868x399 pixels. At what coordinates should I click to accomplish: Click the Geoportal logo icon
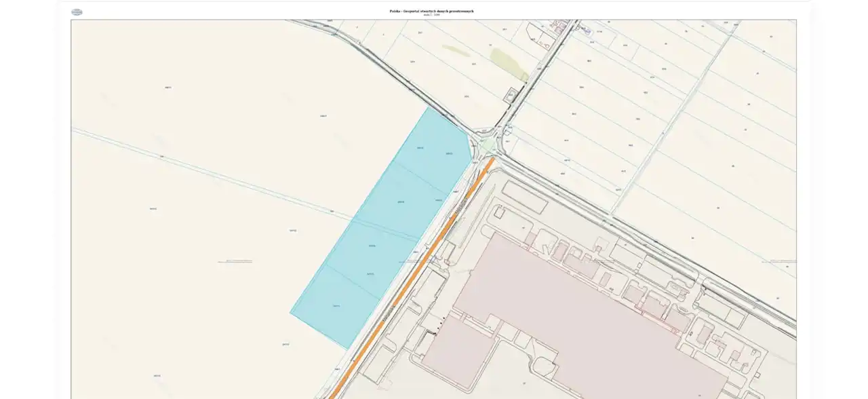coord(77,12)
